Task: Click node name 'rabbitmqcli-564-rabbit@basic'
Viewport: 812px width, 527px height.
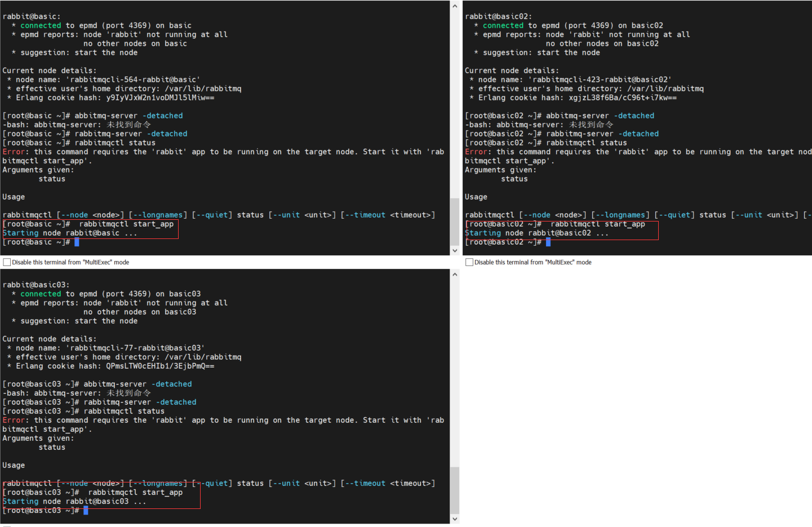Action: coord(133,79)
